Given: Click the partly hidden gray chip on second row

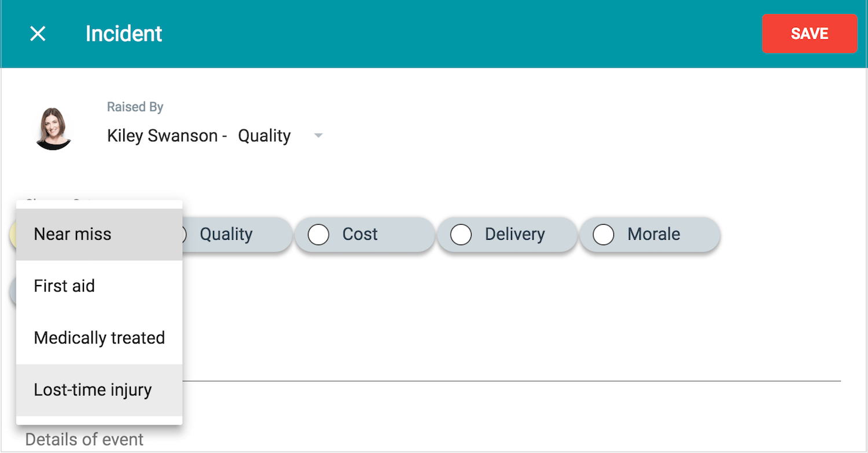Looking at the screenshot, I should [13, 291].
